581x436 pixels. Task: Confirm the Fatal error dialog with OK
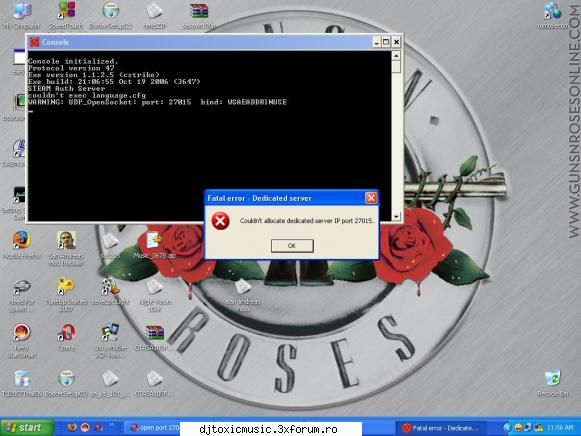point(292,246)
